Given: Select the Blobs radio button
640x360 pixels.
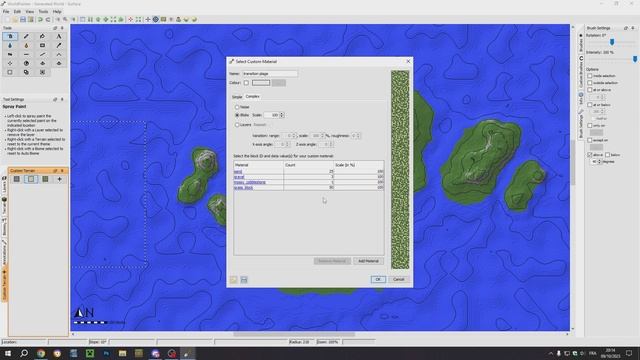Looking at the screenshot, I should [237, 115].
